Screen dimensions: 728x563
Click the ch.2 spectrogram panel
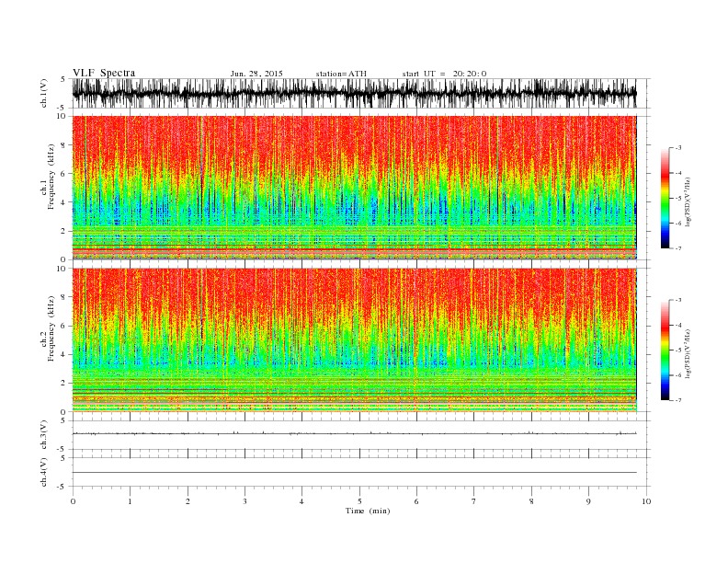(354, 340)
